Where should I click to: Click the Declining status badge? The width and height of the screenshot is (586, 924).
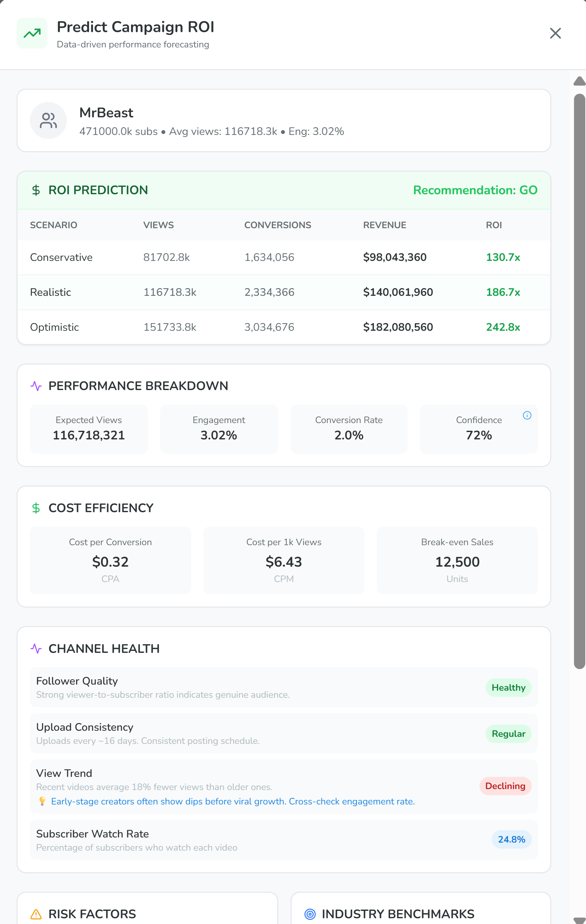[x=505, y=786]
